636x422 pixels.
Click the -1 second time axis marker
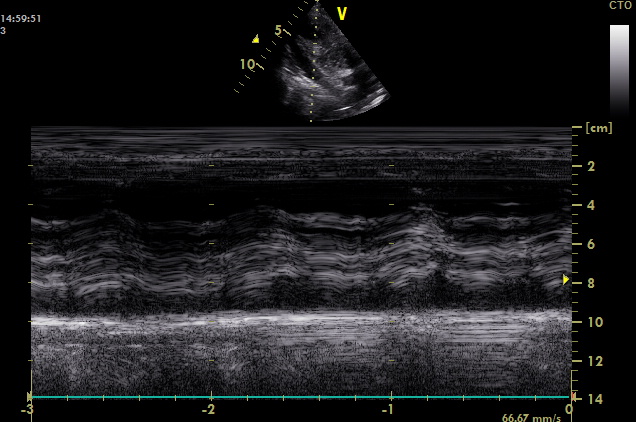tap(389, 409)
